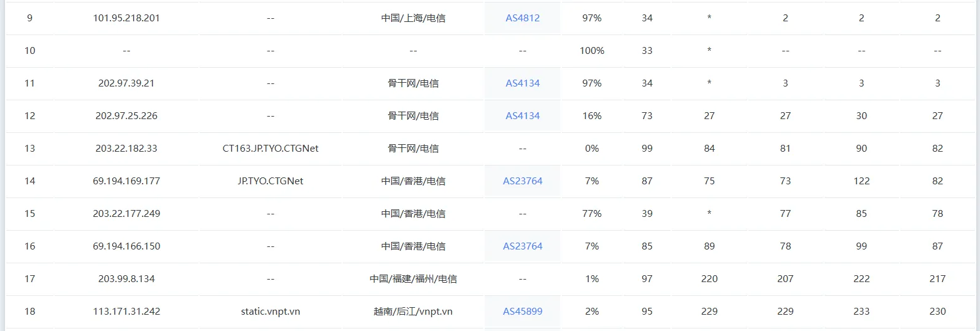
Task: Click the 73 sent count in hop 12
Action: click(647, 116)
